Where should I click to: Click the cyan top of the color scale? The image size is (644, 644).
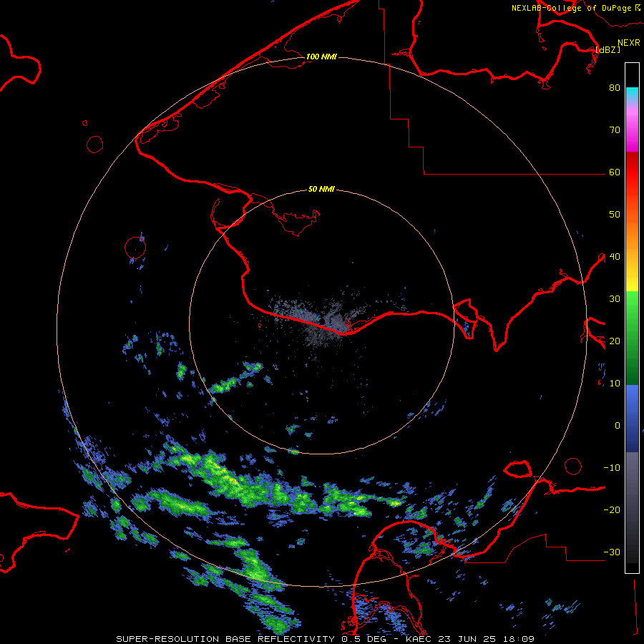click(632, 92)
